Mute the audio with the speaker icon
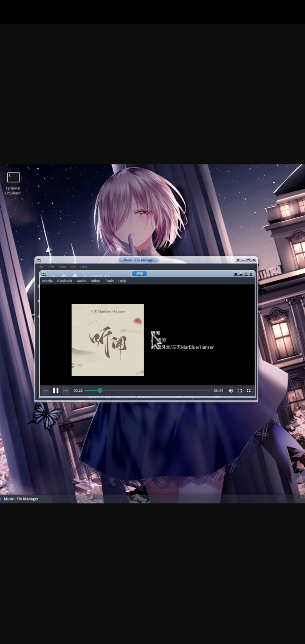 point(231,390)
